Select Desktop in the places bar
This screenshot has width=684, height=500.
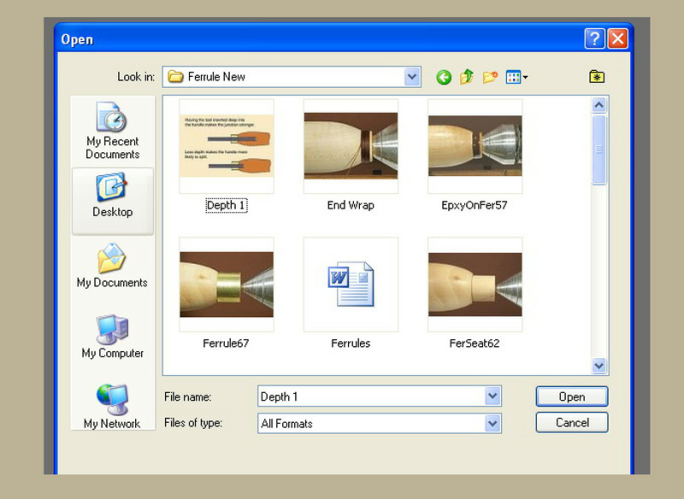(x=112, y=196)
